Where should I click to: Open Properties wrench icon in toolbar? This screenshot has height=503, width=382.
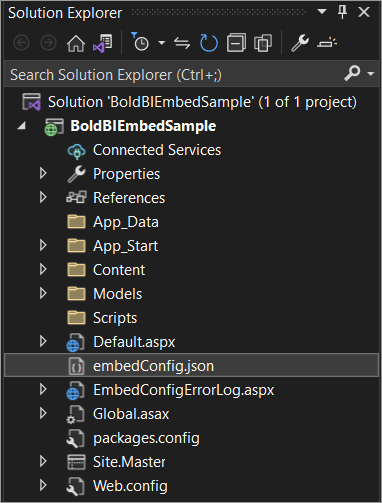tap(300, 43)
